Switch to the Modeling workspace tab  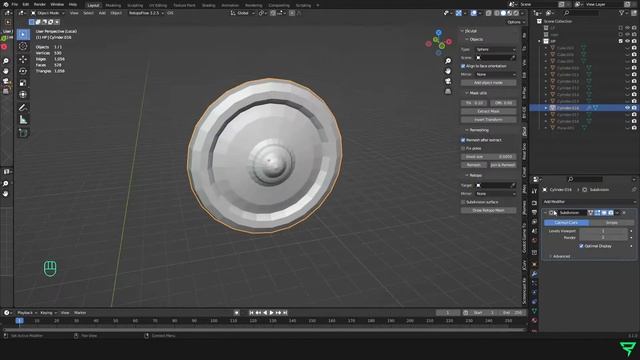coord(113,5)
